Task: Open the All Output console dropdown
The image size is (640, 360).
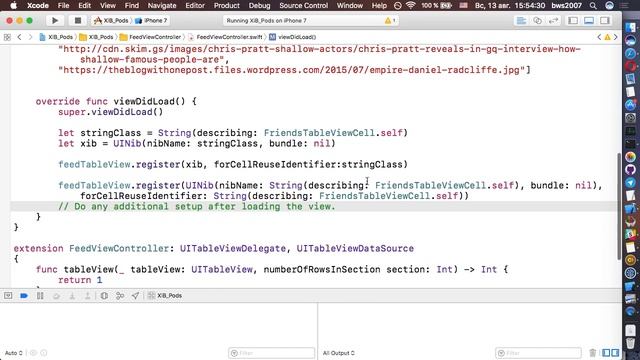Action: [x=339, y=353]
